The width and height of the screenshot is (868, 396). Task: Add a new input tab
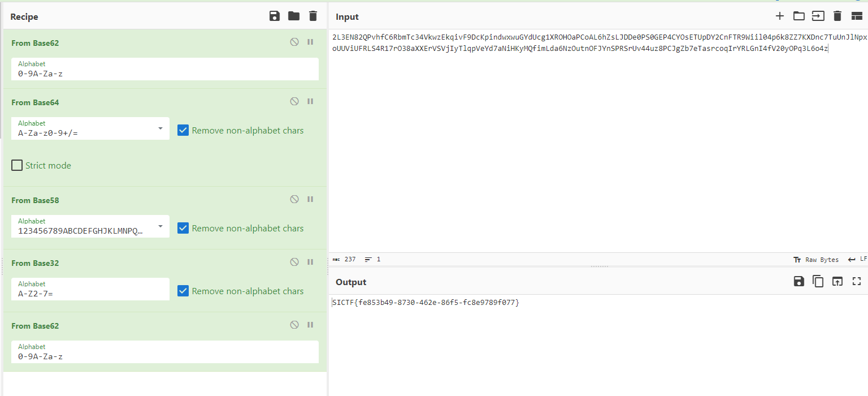779,16
